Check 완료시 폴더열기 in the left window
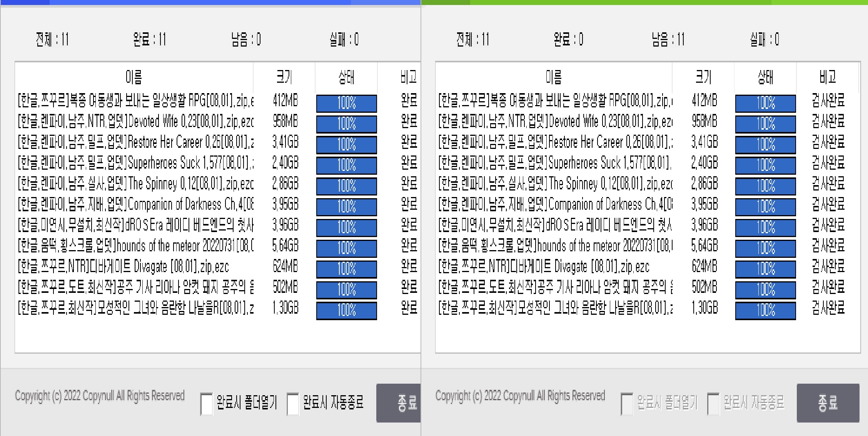The width and height of the screenshot is (868, 436). 207,403
